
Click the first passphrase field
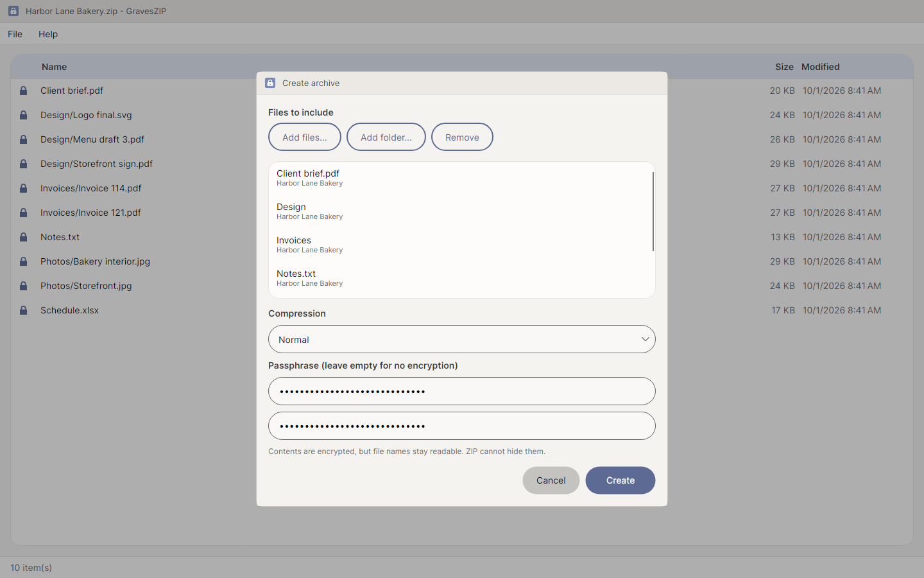[462, 391]
